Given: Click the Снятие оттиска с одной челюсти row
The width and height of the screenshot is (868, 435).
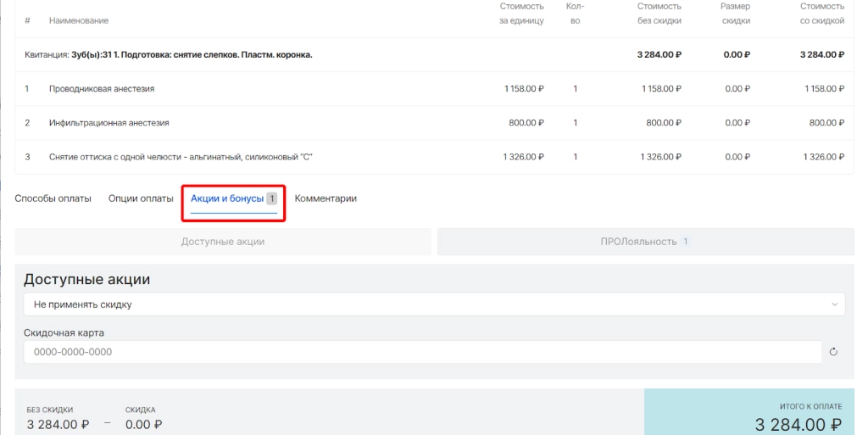Looking at the screenshot, I should point(175,157).
